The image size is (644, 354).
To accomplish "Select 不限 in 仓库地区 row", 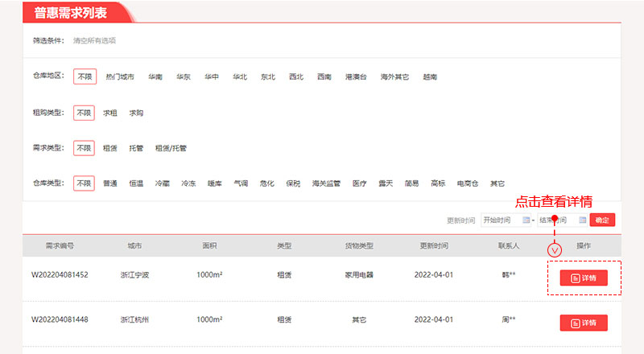I will 84,77.
